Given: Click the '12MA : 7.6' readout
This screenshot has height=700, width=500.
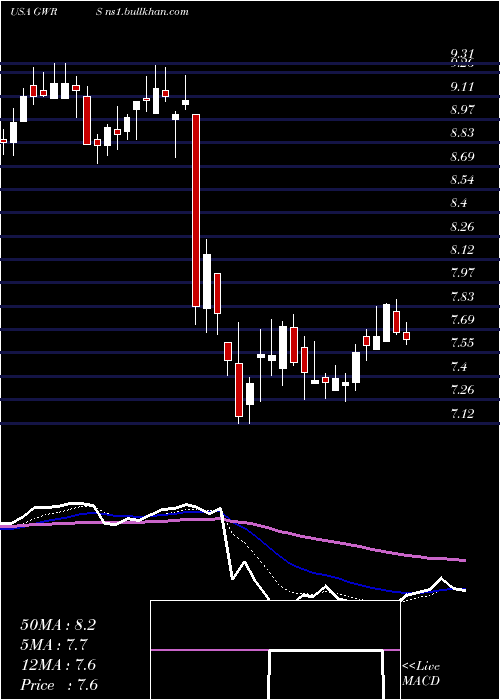Looking at the screenshot, I should [58, 665].
